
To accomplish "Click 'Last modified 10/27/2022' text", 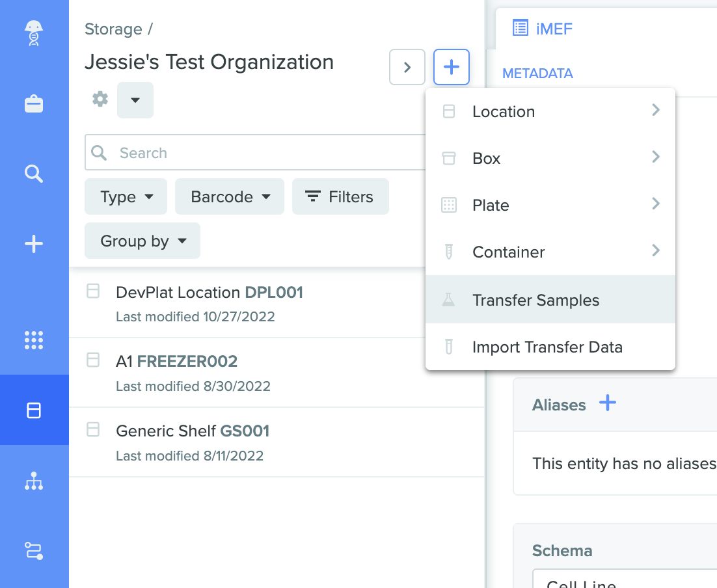I will point(195,316).
